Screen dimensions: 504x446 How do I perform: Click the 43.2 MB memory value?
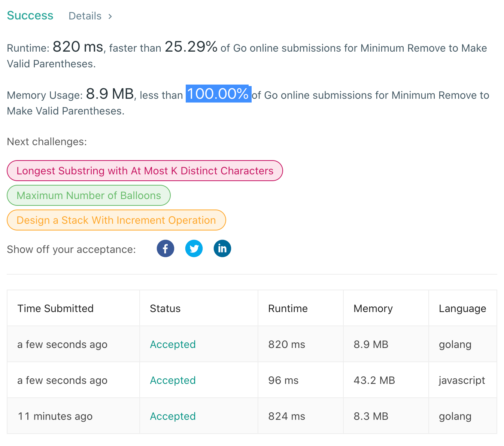click(374, 380)
